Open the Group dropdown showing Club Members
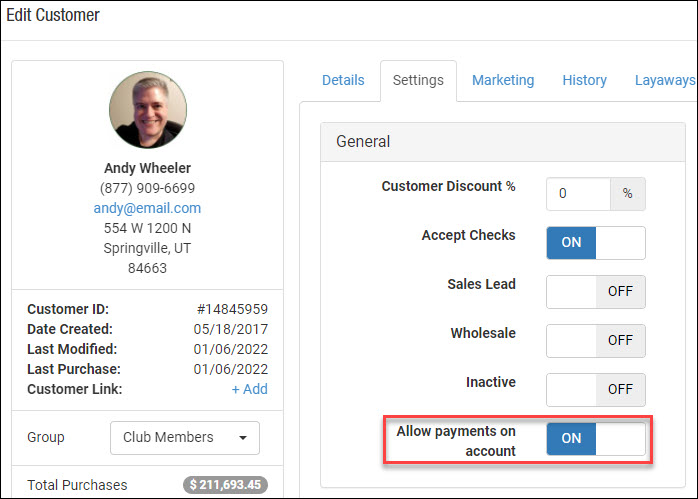The image size is (698, 499). pyautogui.click(x=185, y=438)
